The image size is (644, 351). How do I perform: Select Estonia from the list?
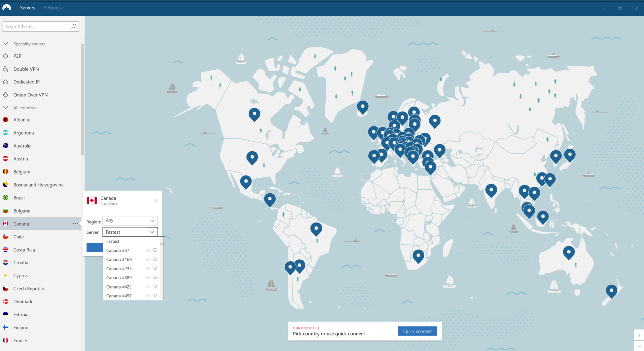[40, 315]
